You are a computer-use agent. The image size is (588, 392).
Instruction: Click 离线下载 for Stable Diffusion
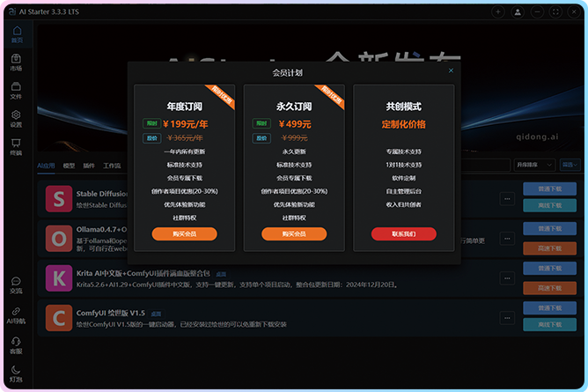(x=550, y=205)
